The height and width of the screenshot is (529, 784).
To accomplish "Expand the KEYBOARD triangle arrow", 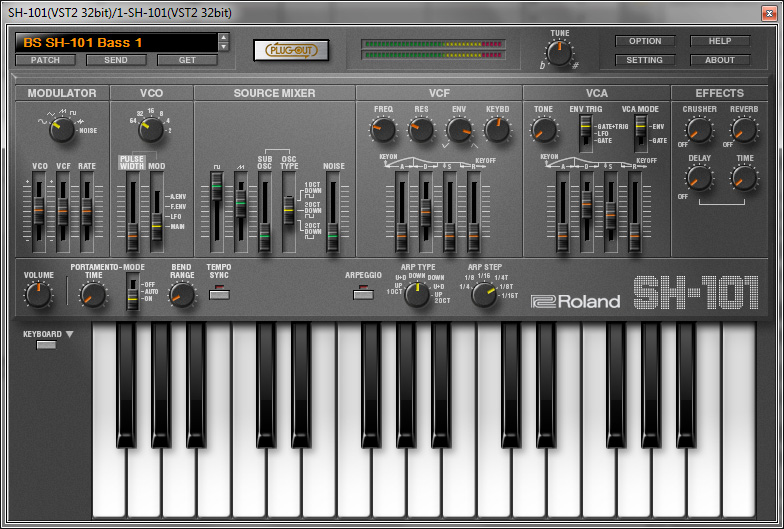I will [x=70, y=334].
